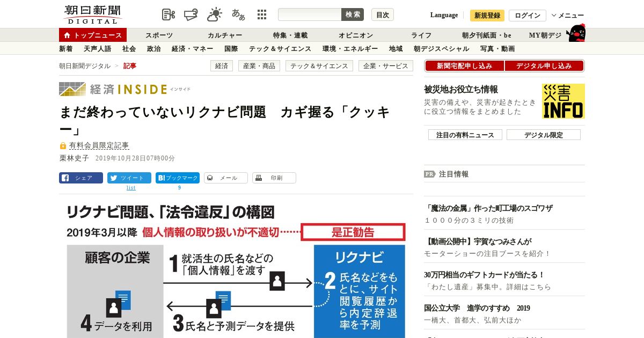The image size is (644, 338).
Task: Open the Language selector
Action: pos(444,15)
